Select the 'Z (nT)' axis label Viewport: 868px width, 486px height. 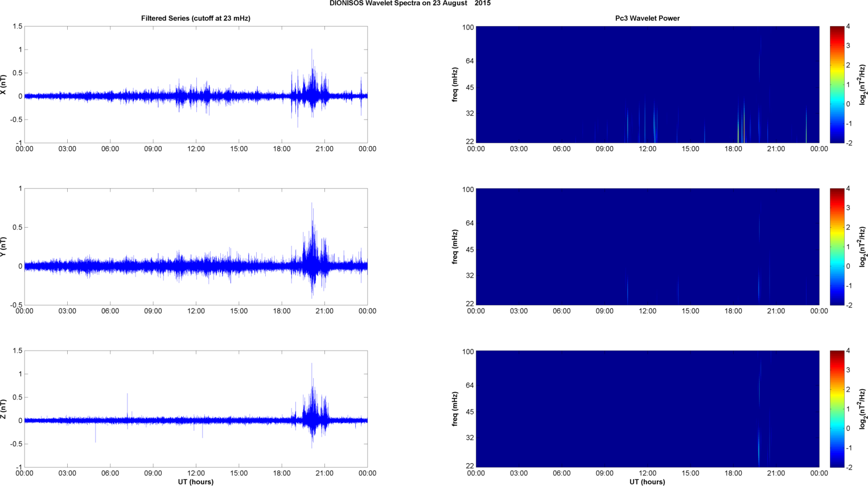pyautogui.click(x=3, y=409)
